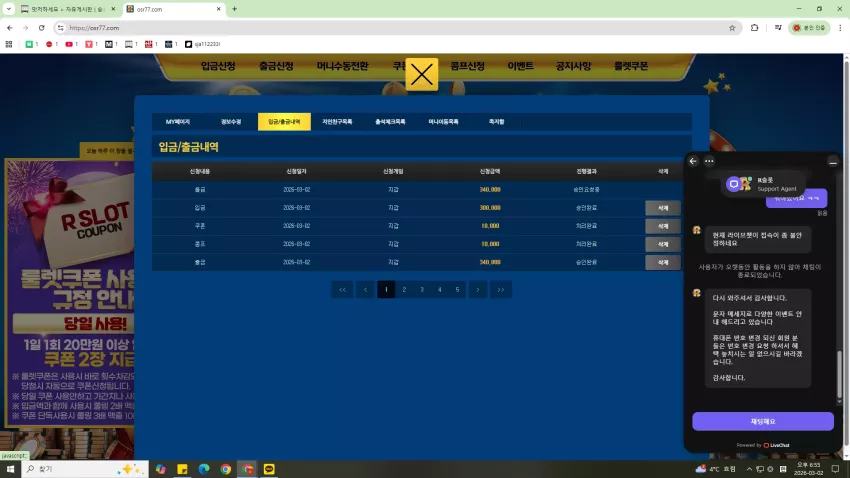
Task: Select the 출금신청 menu item
Action: [x=276, y=66]
